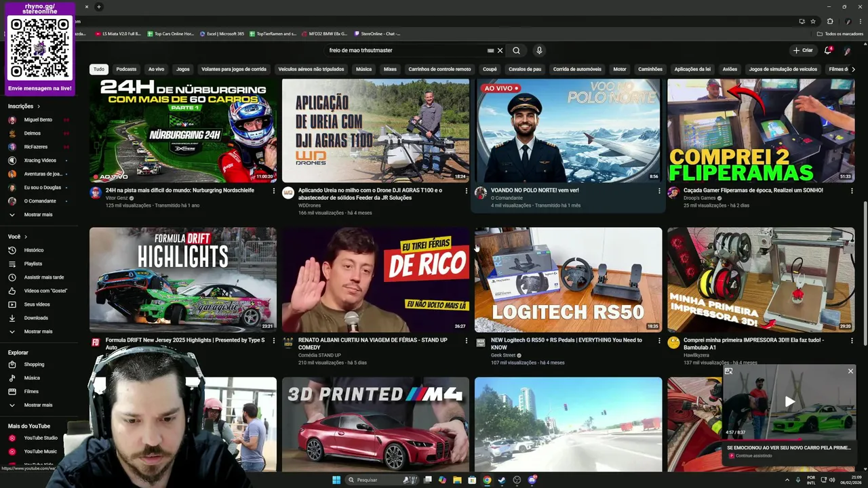The width and height of the screenshot is (868, 488).
Task: Open Xracing Videos subscription channel
Action: [x=40, y=160]
